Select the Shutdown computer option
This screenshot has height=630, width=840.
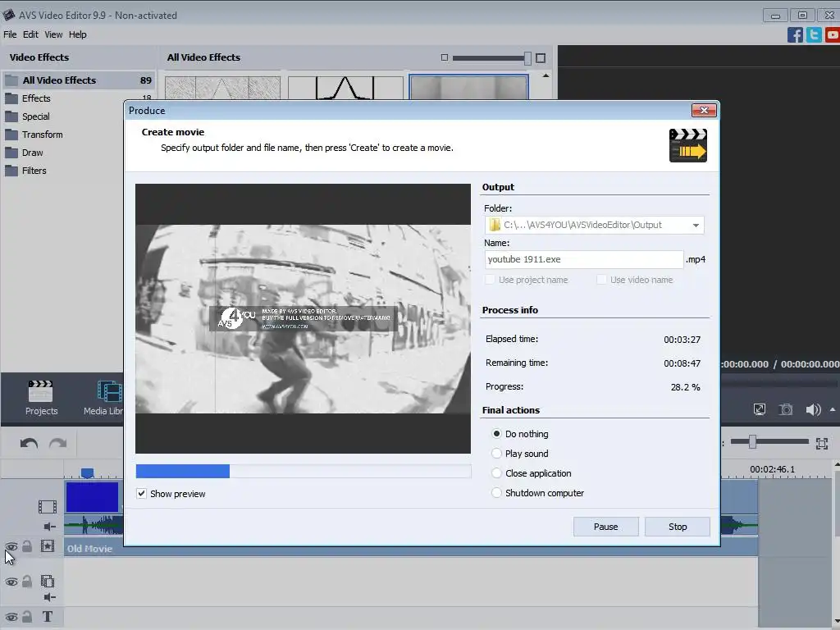[496, 492]
